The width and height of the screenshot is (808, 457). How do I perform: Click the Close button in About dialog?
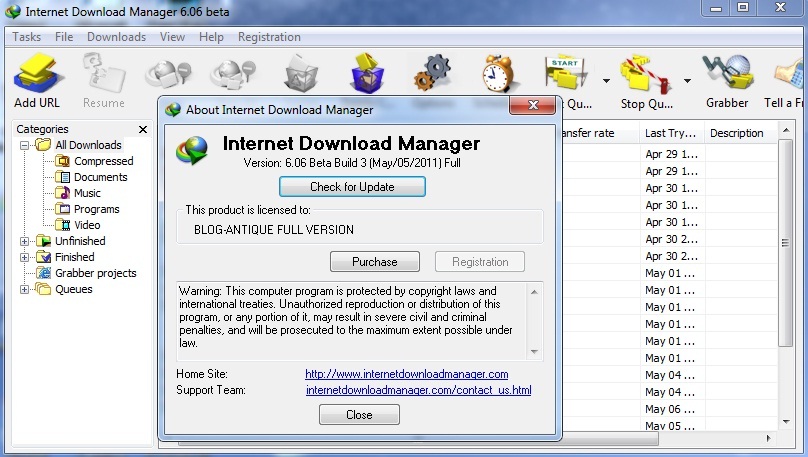pos(359,415)
